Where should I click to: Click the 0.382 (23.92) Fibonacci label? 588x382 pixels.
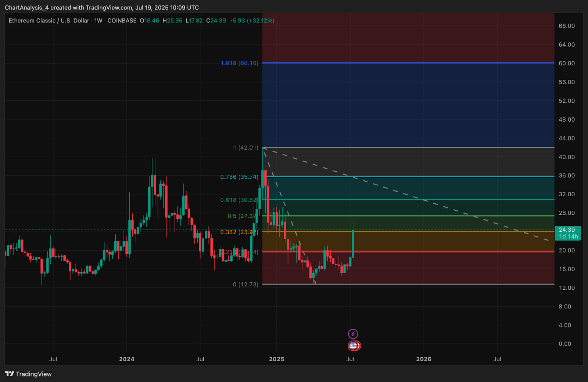[239, 232]
